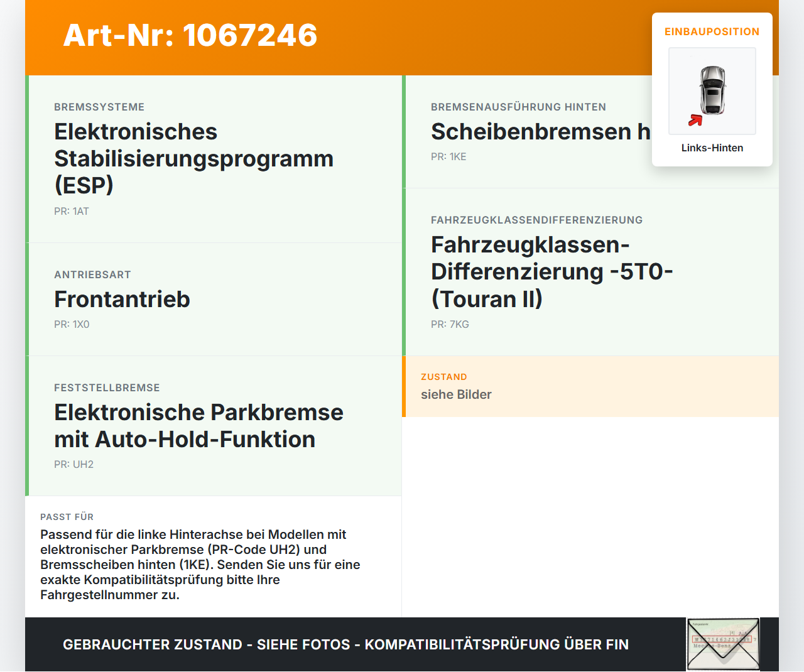The height and width of the screenshot is (672, 804).
Task: Click the BREMSENAUSFÜHRUNG HINTEN label
Action: [518, 107]
